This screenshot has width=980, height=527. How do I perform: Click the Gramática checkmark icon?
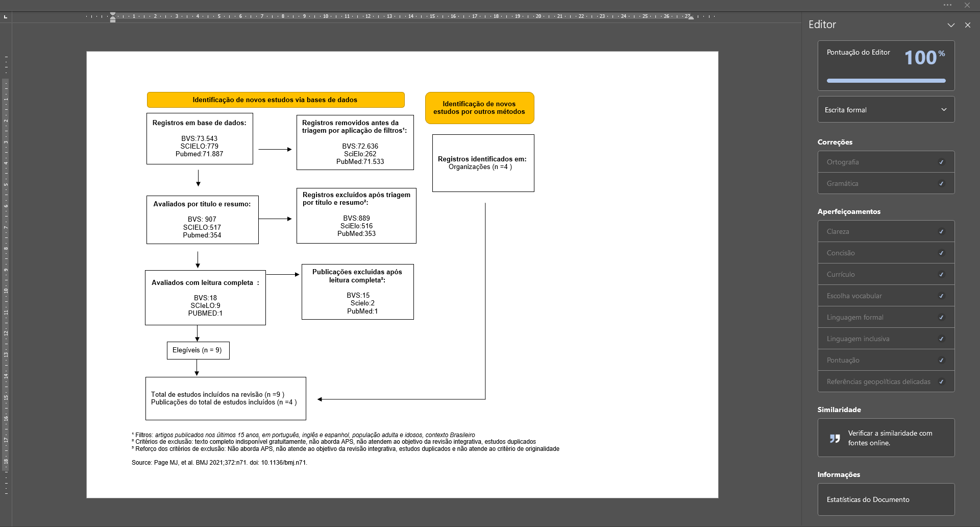pos(941,183)
